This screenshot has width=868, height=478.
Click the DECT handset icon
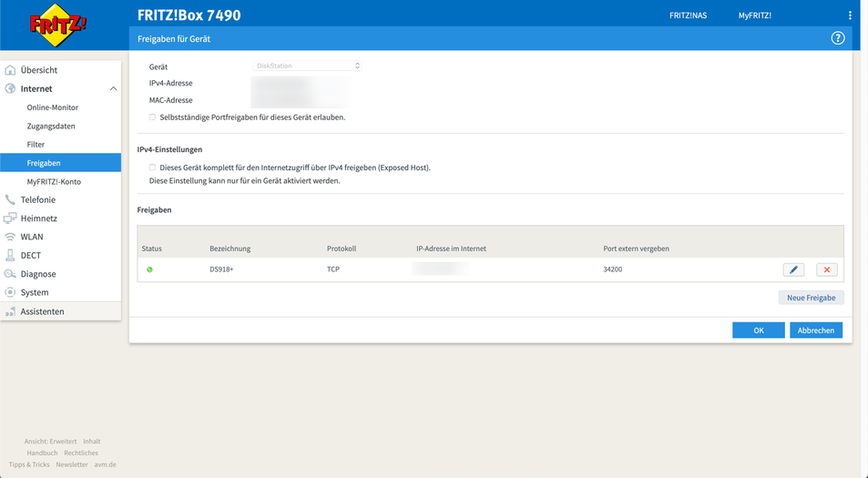pyautogui.click(x=10, y=256)
